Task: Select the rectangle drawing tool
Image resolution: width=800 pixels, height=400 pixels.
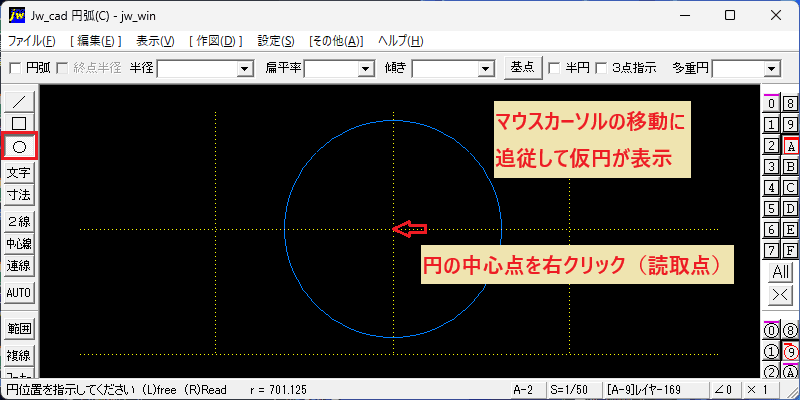Action: point(19,123)
